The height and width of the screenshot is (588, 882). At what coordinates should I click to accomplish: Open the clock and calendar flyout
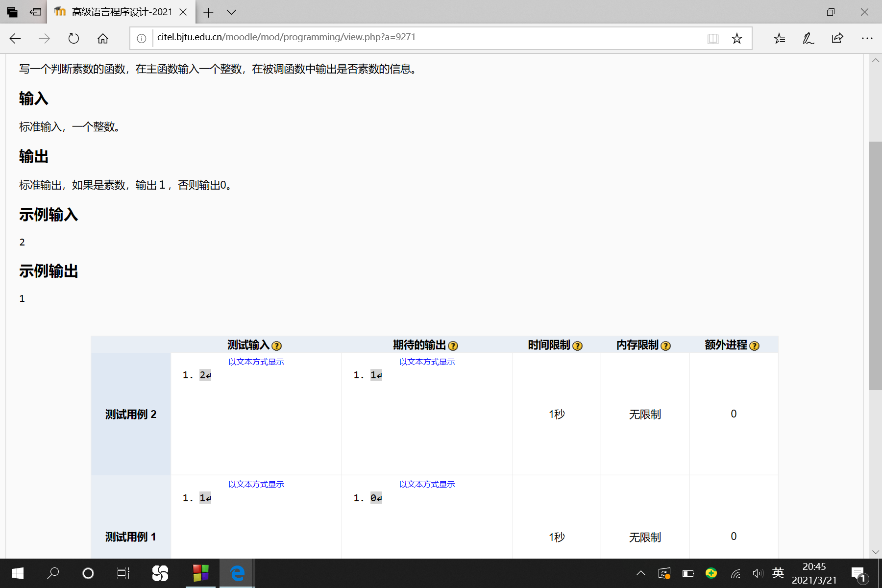click(x=814, y=573)
